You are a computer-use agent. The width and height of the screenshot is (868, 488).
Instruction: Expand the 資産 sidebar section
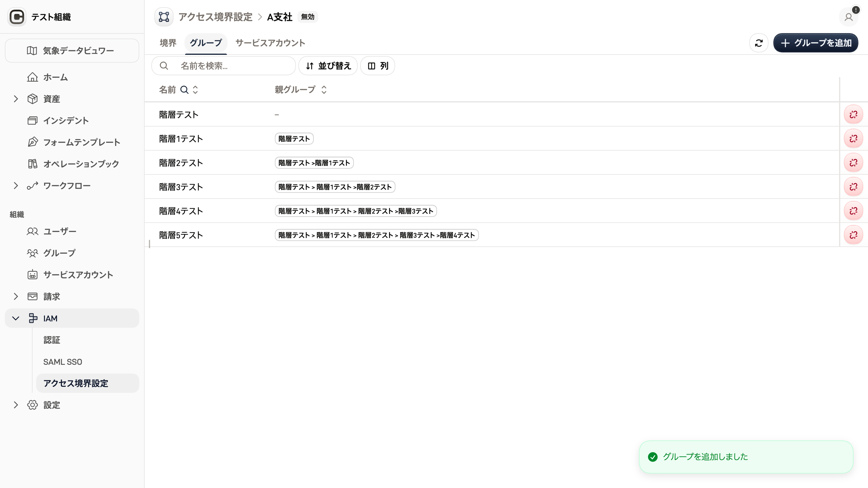pos(16,99)
